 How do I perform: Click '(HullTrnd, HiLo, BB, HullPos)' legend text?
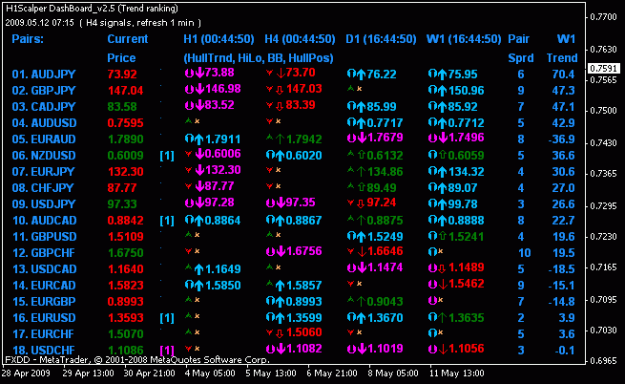click(x=258, y=58)
